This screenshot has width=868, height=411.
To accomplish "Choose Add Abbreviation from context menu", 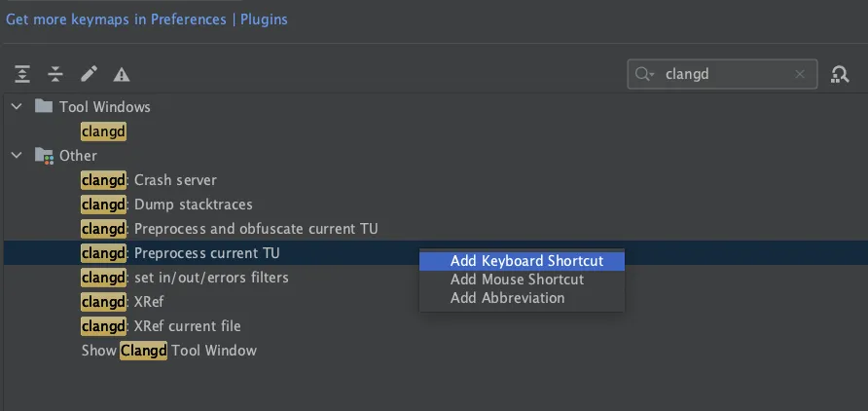I will 507,298.
